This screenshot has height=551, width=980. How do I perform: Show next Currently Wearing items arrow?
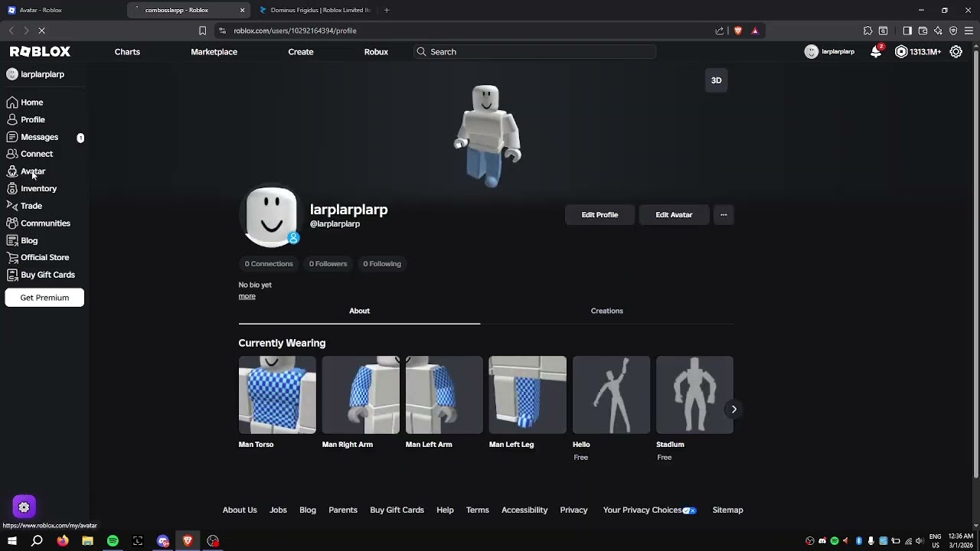pos(733,409)
